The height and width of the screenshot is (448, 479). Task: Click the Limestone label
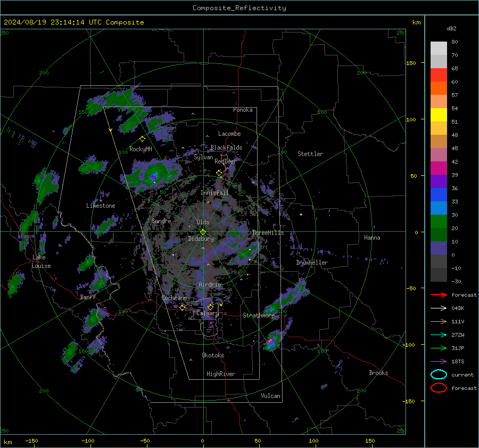point(101,206)
